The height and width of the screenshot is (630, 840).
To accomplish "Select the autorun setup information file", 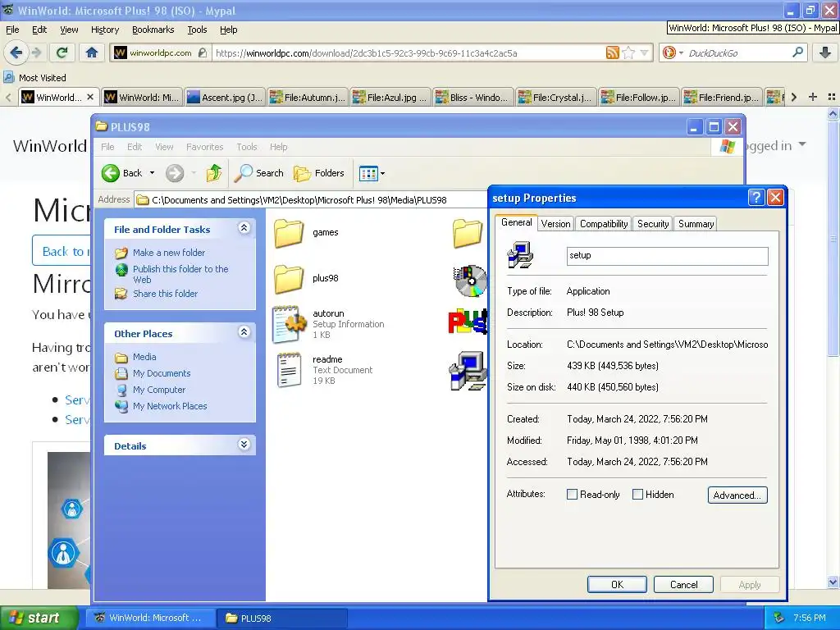I will (x=328, y=324).
